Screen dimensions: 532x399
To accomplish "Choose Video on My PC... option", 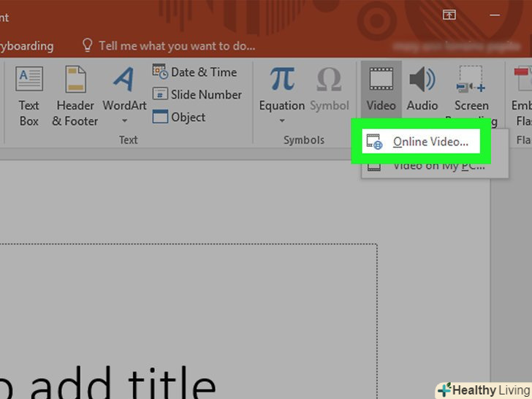I will (x=435, y=167).
